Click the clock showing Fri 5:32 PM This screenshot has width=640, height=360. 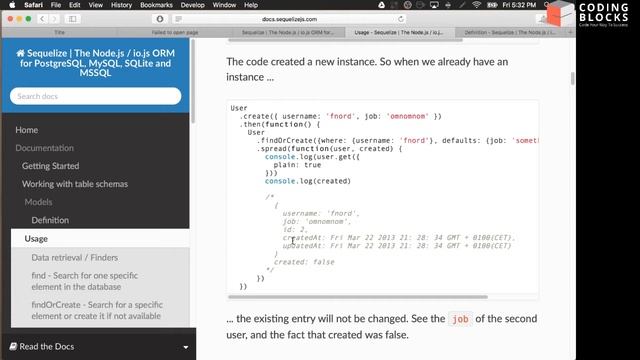519,5
